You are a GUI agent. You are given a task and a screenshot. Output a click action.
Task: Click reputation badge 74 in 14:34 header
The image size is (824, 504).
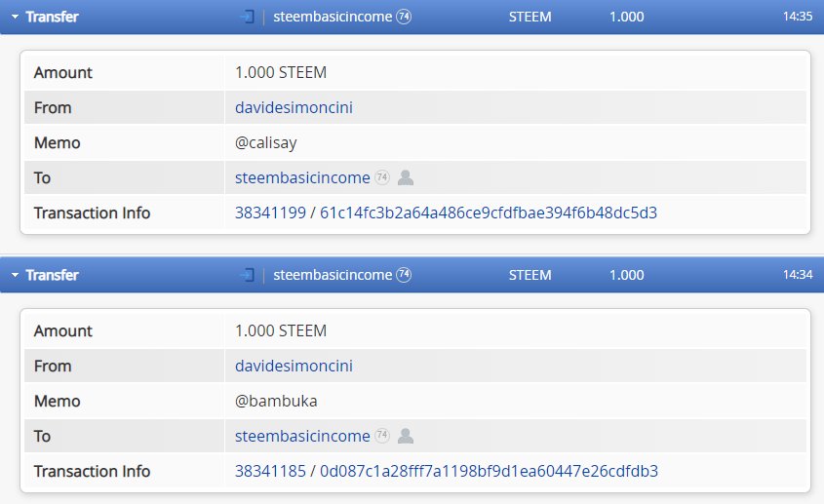(404, 274)
